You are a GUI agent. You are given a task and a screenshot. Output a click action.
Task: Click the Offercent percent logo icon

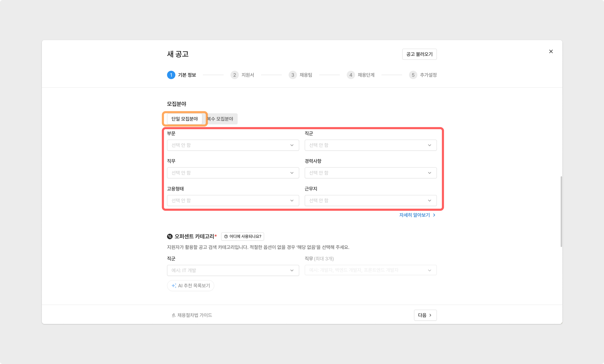click(x=170, y=236)
